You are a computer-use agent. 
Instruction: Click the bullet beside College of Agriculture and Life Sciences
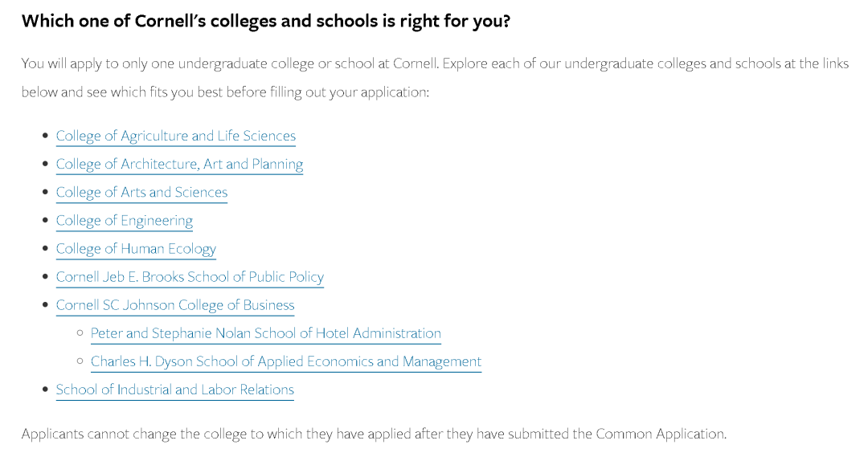click(x=45, y=137)
